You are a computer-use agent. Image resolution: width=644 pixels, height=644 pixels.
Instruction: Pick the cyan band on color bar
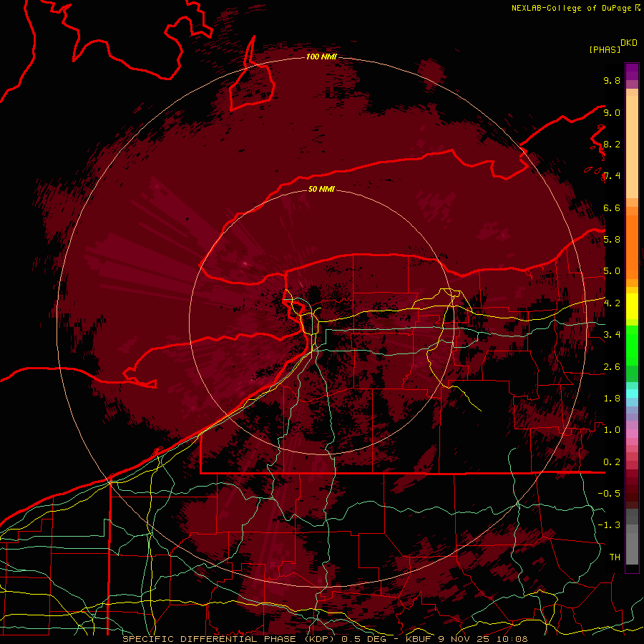[632, 394]
